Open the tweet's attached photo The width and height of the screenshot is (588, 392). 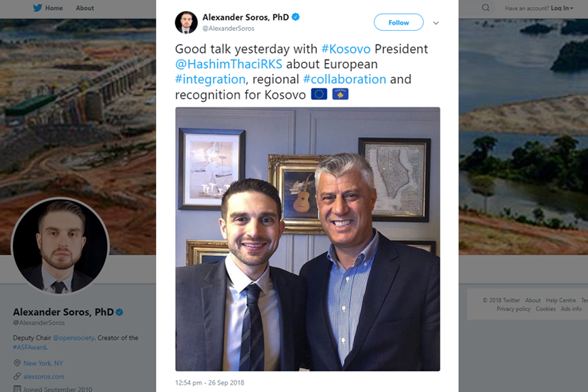coord(308,239)
